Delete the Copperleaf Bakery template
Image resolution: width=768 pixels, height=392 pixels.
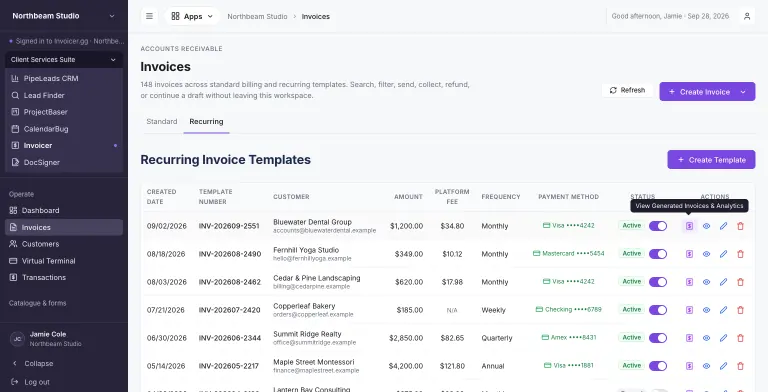(741, 310)
